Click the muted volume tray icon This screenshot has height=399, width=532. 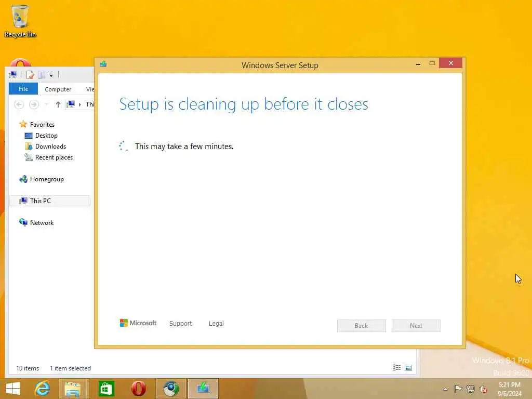[483, 389]
